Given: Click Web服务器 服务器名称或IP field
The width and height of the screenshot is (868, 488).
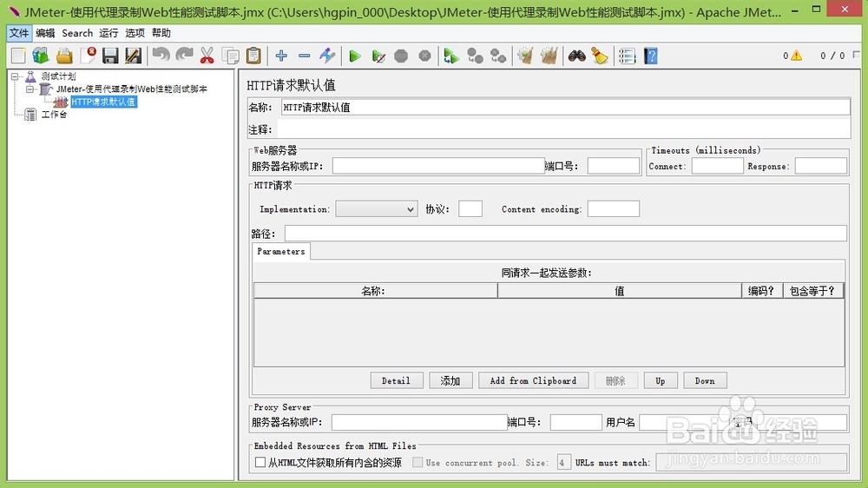Looking at the screenshot, I should pos(439,166).
